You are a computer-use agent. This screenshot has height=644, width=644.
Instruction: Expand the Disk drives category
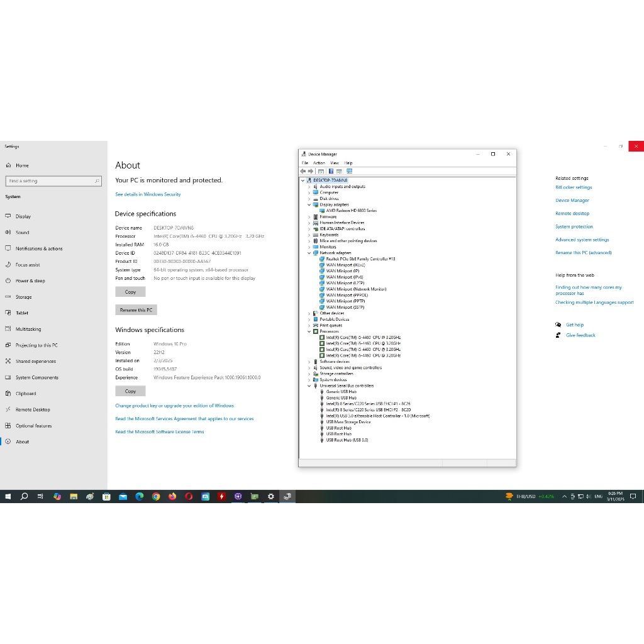[x=309, y=199]
